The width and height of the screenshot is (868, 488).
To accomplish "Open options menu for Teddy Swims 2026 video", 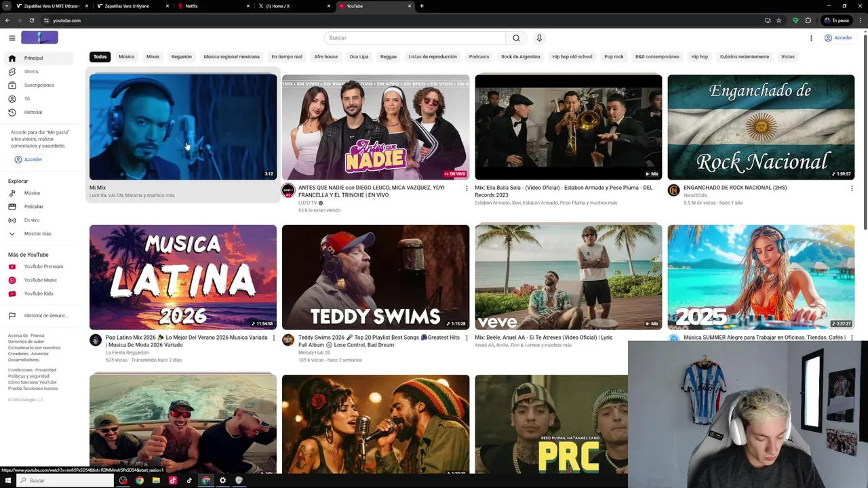I will (x=467, y=338).
